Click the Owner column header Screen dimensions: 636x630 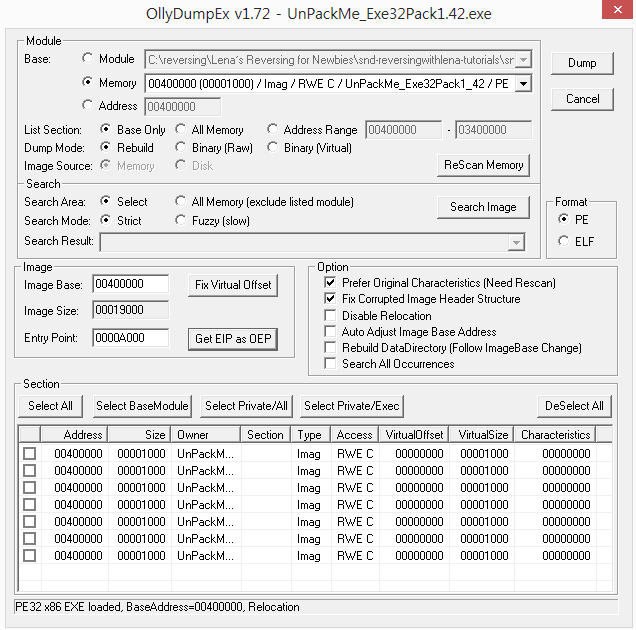[x=206, y=434]
